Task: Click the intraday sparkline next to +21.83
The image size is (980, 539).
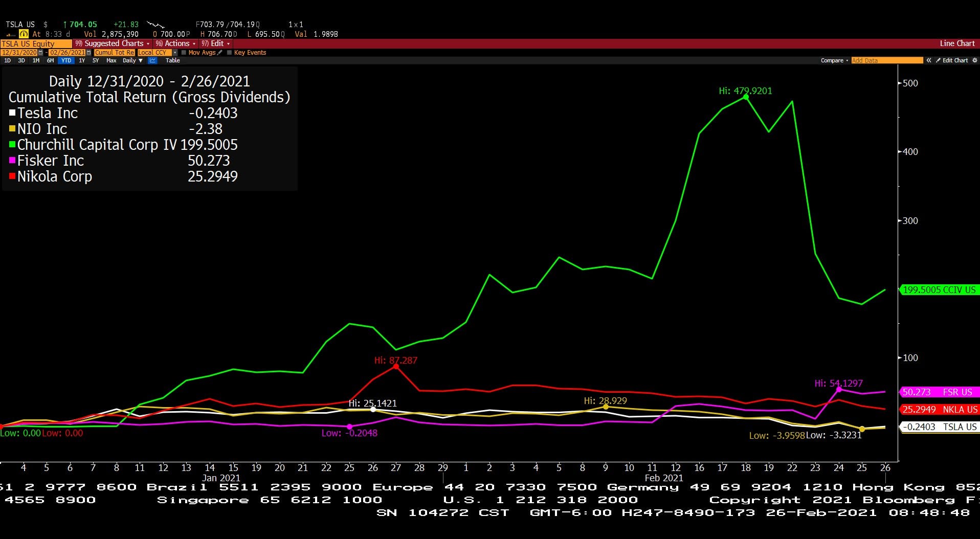Action: 155,24
